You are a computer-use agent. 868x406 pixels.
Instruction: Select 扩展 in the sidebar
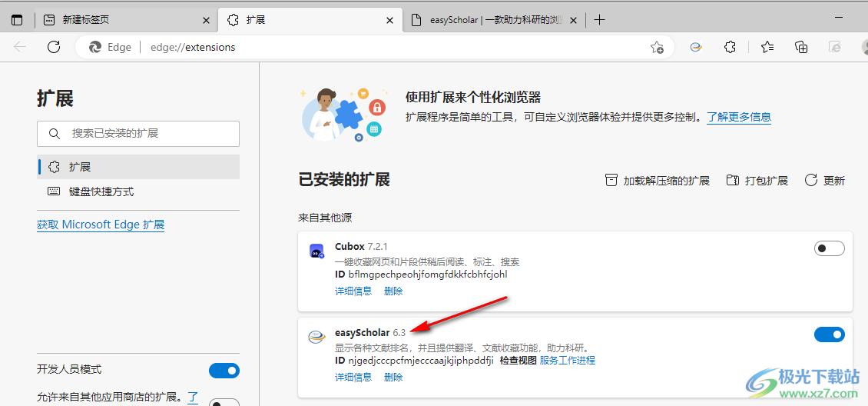pos(138,167)
